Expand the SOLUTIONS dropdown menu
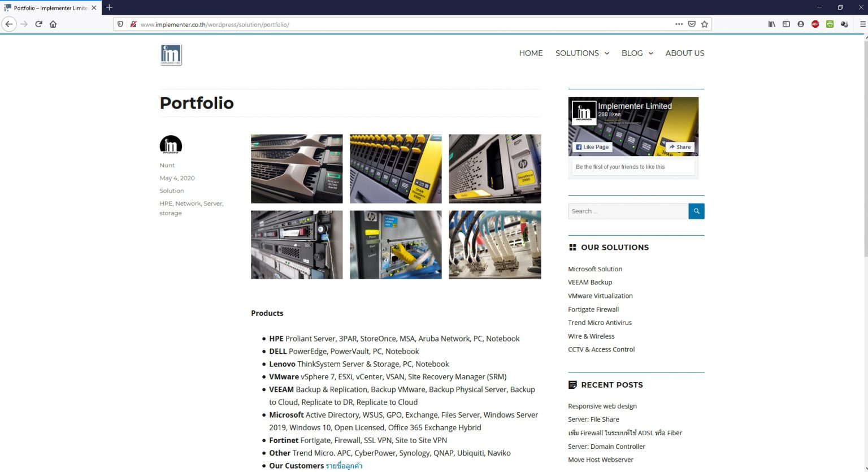868x472 pixels. [581, 53]
